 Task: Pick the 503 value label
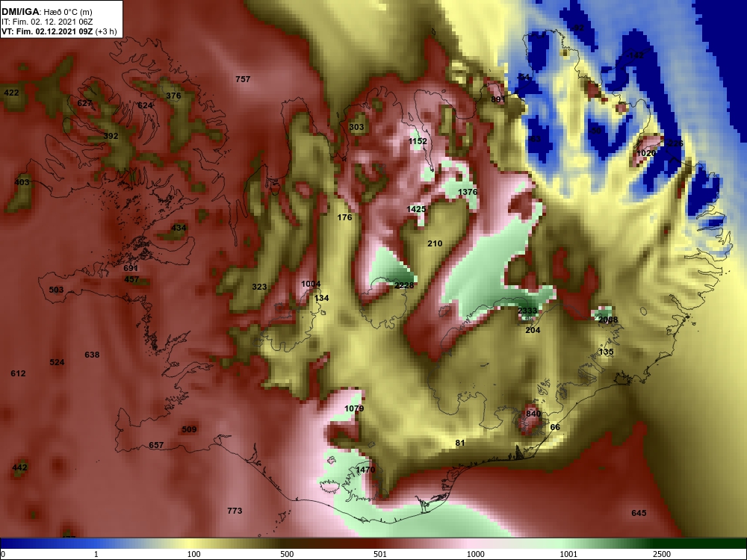(x=56, y=290)
